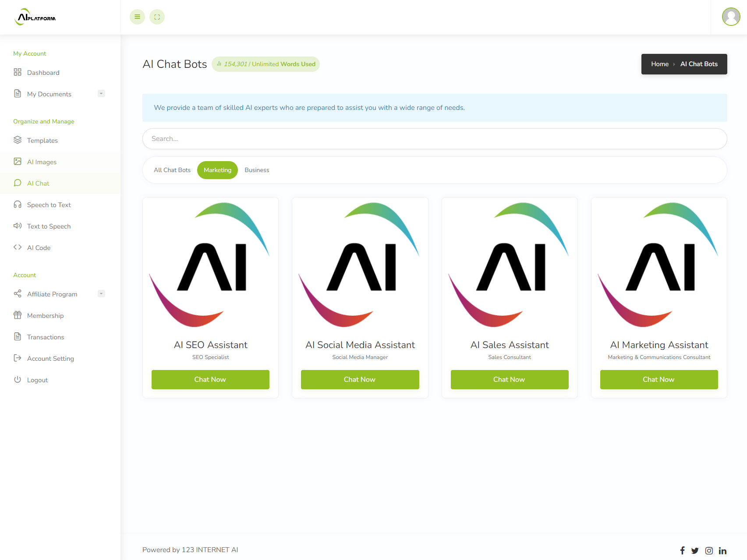The width and height of the screenshot is (747, 560).
Task: Expand the My Documents submenu arrow
Action: (101, 94)
